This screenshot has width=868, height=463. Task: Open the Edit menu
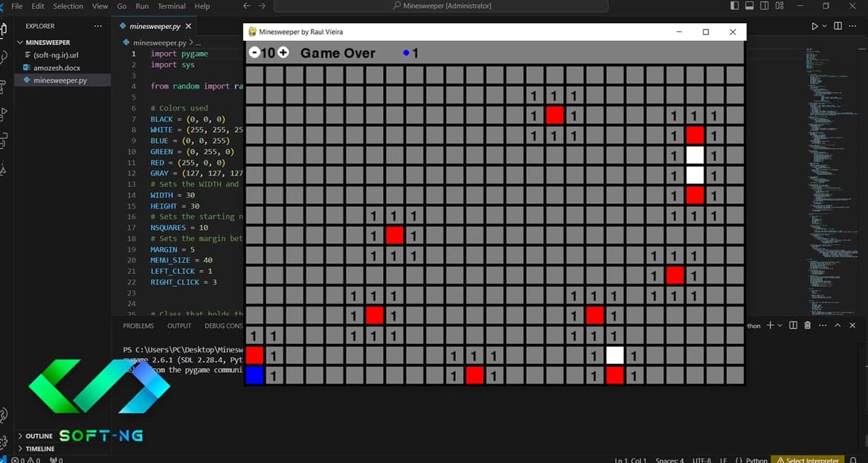[38, 6]
